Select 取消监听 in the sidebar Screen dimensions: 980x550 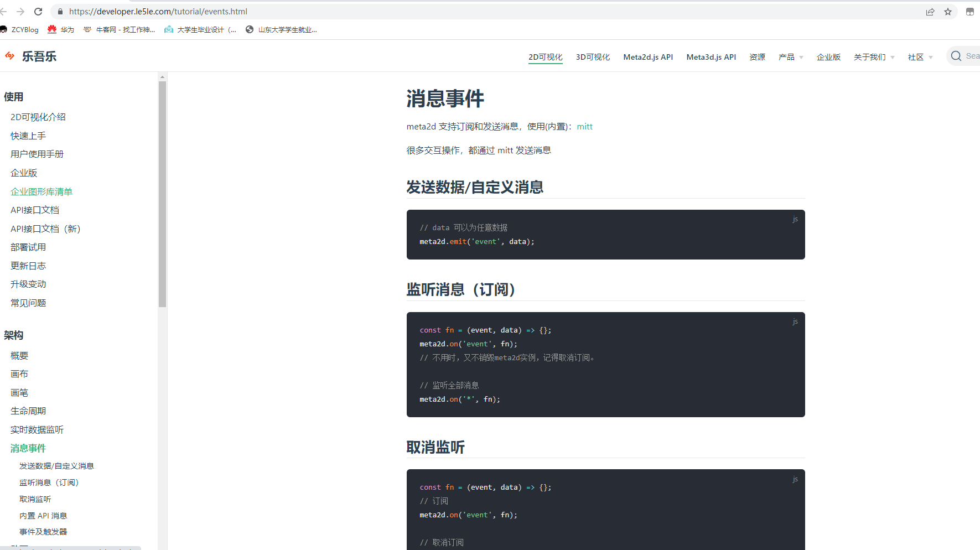(x=35, y=499)
